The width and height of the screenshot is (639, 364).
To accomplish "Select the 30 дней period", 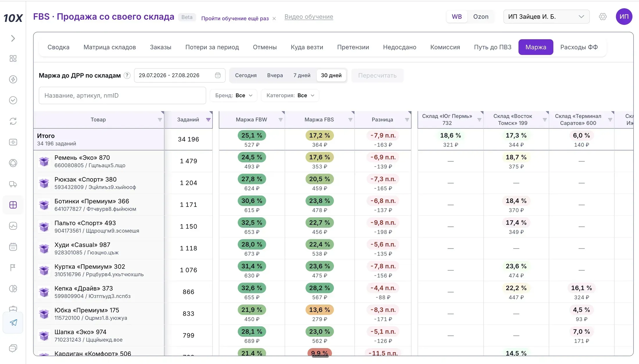I will coord(331,75).
